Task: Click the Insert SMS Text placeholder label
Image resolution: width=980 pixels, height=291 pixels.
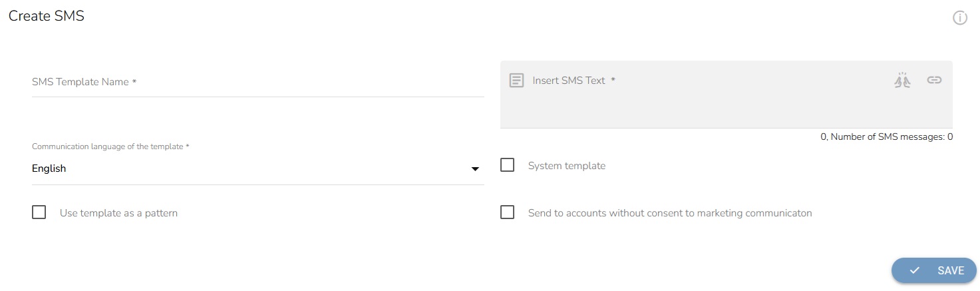Action: pyautogui.click(x=573, y=81)
